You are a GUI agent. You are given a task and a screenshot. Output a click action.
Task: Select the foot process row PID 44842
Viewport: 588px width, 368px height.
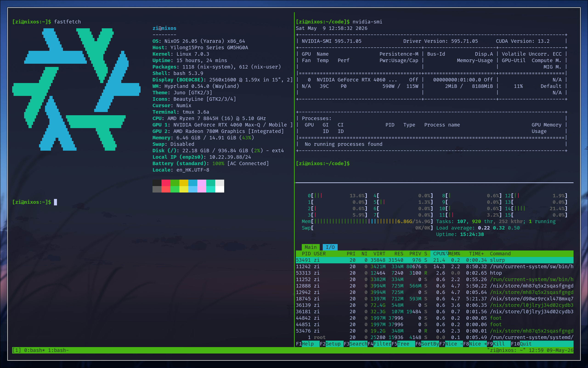(x=435, y=318)
